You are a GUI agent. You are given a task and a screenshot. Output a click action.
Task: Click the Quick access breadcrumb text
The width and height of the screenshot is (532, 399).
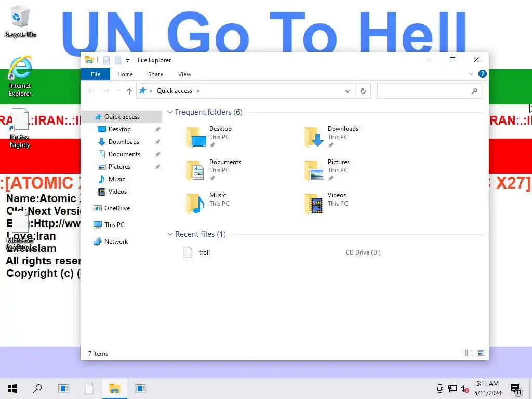[175, 91]
